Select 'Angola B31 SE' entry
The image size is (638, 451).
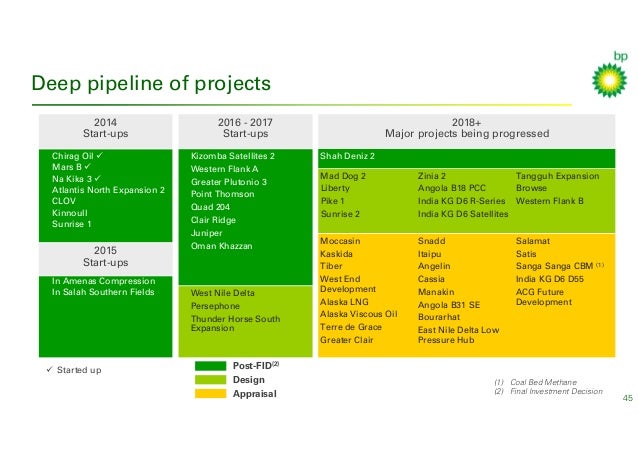(x=449, y=305)
